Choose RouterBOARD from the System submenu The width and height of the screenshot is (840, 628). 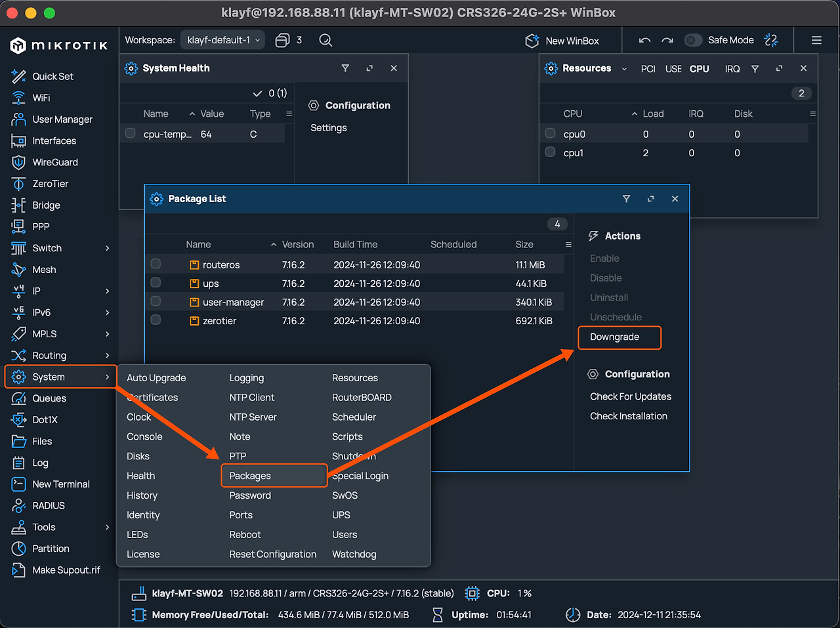point(362,398)
